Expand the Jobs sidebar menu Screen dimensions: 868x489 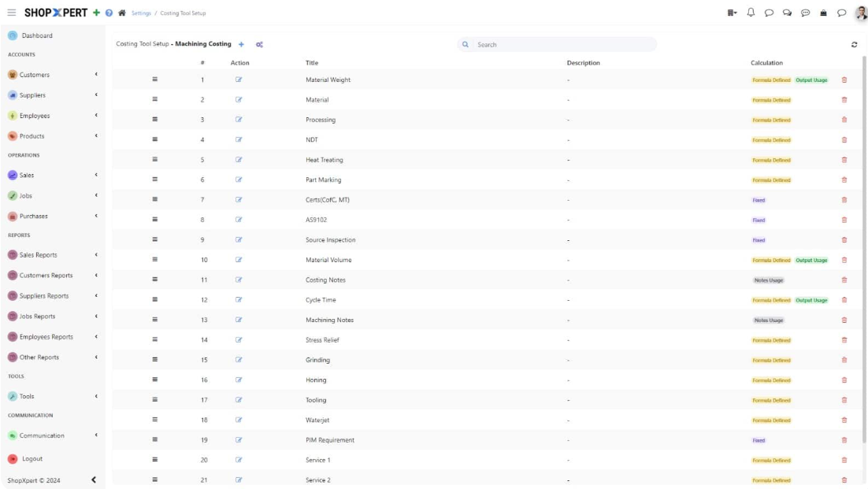tap(53, 196)
